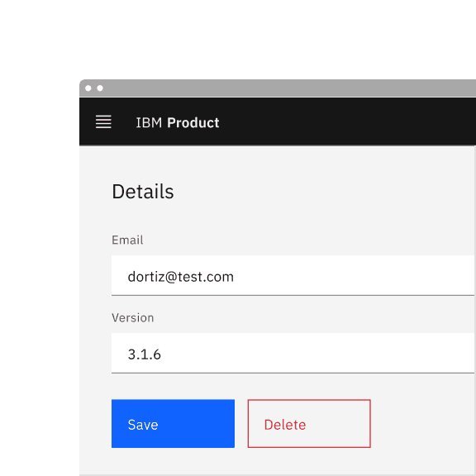
Task: Click the Delete button label text
Action: tap(285, 425)
